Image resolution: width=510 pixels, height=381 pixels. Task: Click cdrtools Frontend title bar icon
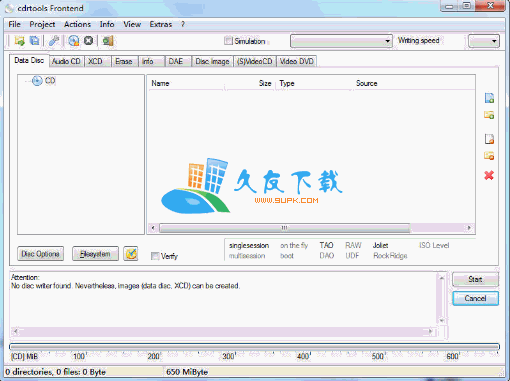[x=9, y=8]
